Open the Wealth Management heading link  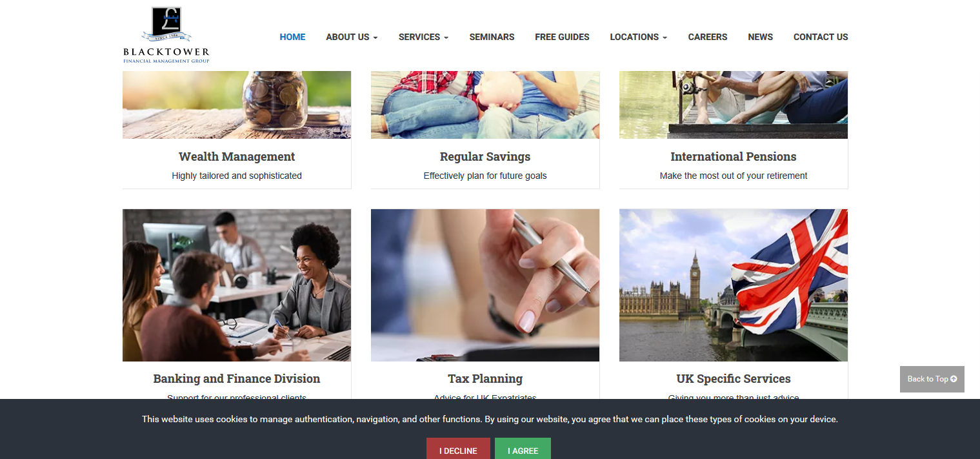point(237,157)
